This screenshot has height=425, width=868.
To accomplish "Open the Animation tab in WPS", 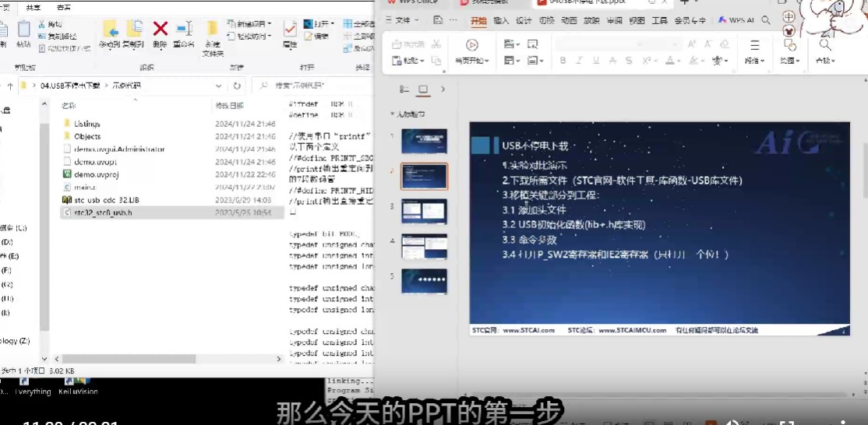I will (x=569, y=20).
